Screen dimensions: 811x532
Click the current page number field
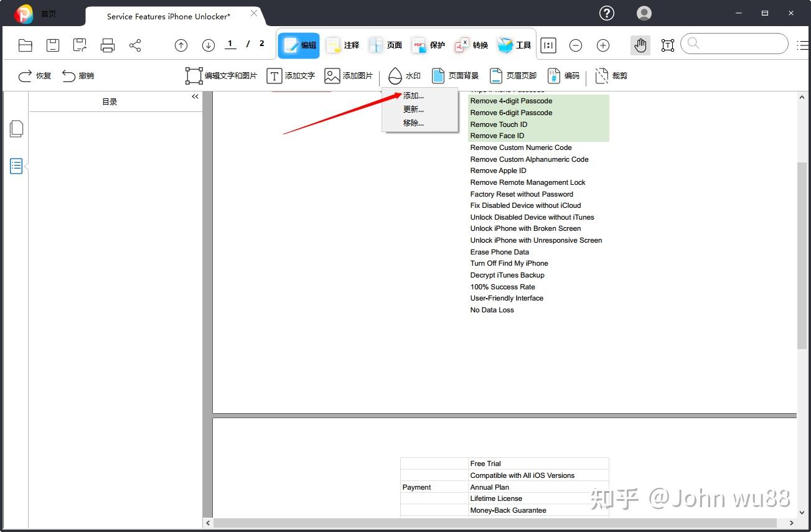[x=231, y=44]
